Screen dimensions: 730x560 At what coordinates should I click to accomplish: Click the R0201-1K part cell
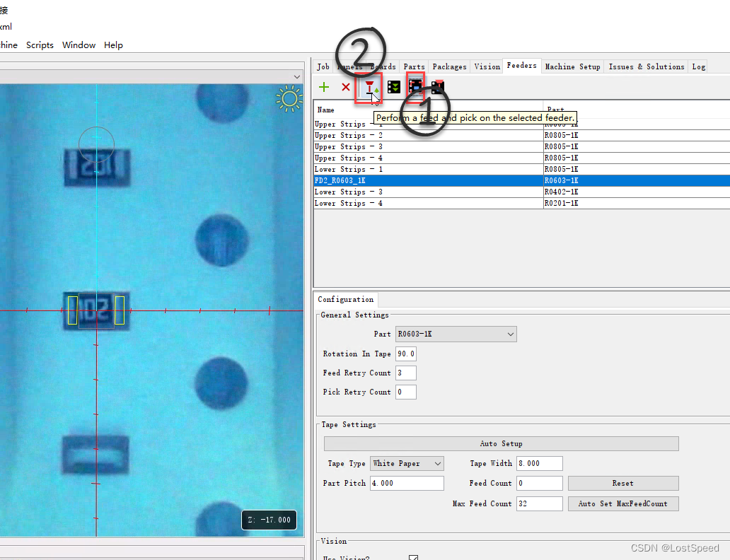point(636,204)
